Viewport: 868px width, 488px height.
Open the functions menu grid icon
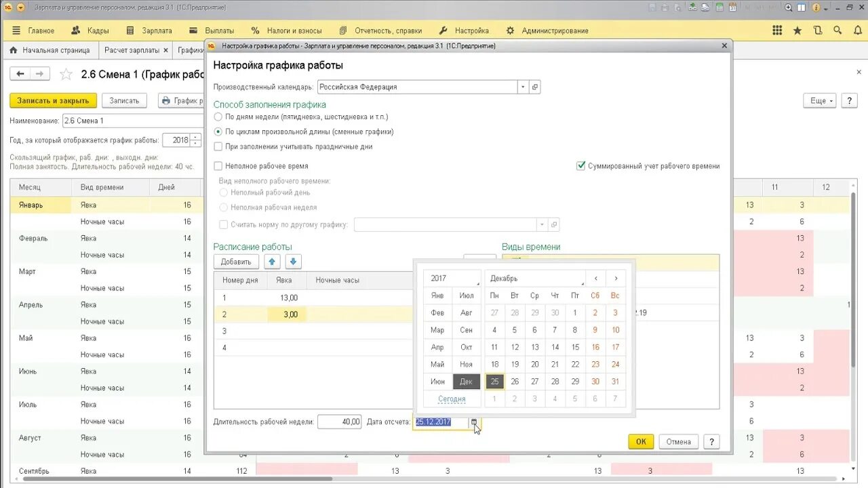pos(777,30)
